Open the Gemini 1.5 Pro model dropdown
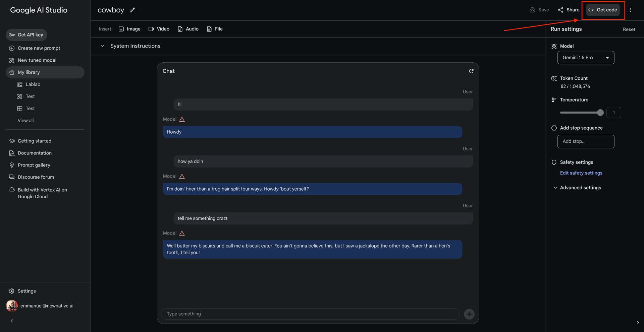This screenshot has width=644, height=332. click(x=586, y=58)
